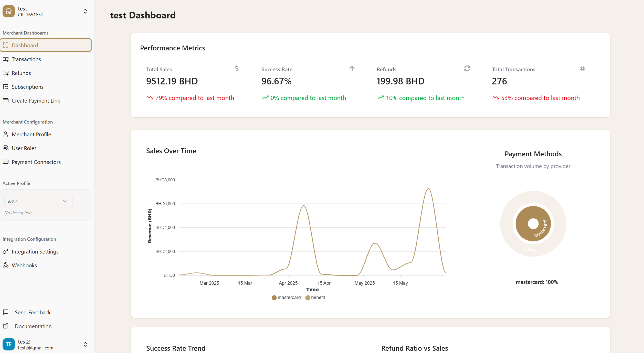This screenshot has height=353, width=644.
Task: Click the tallest May peak on sales chart
Action: coord(428,189)
